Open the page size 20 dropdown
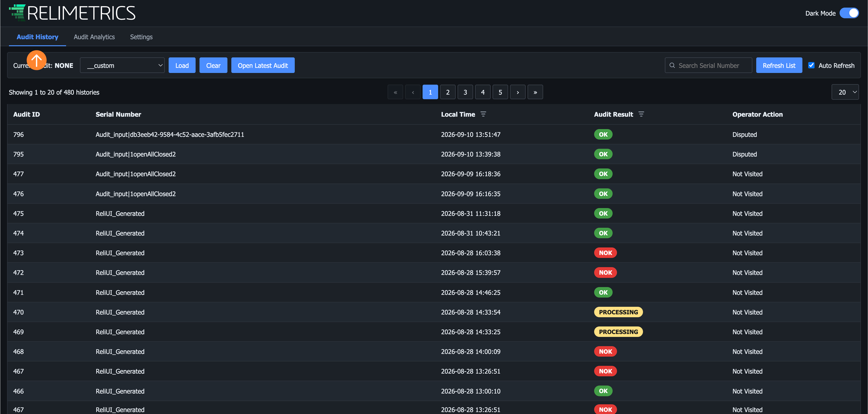 pos(845,92)
